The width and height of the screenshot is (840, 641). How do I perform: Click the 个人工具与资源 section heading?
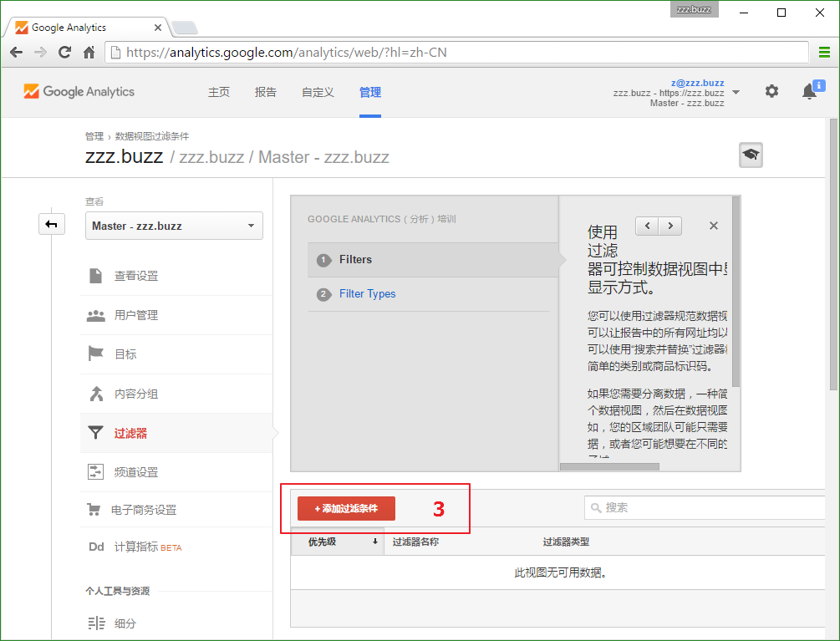pos(117,591)
